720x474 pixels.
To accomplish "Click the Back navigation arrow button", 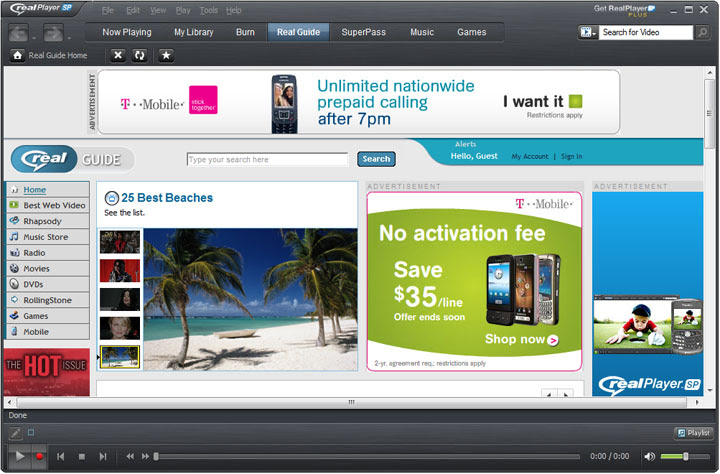I will point(19,33).
